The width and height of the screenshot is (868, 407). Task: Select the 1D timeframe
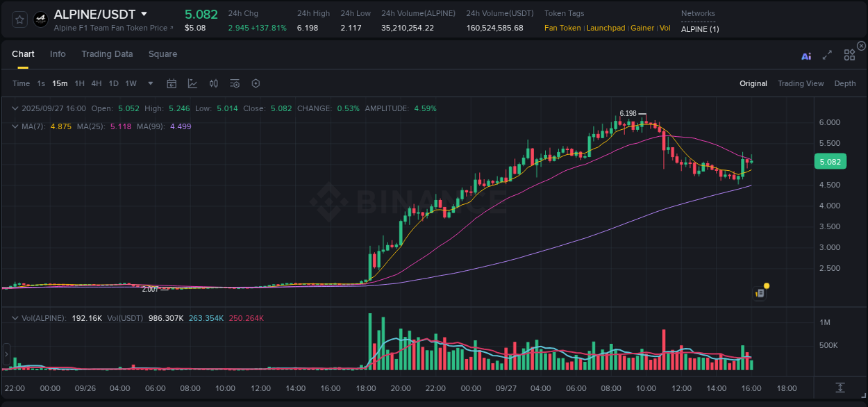pos(113,83)
